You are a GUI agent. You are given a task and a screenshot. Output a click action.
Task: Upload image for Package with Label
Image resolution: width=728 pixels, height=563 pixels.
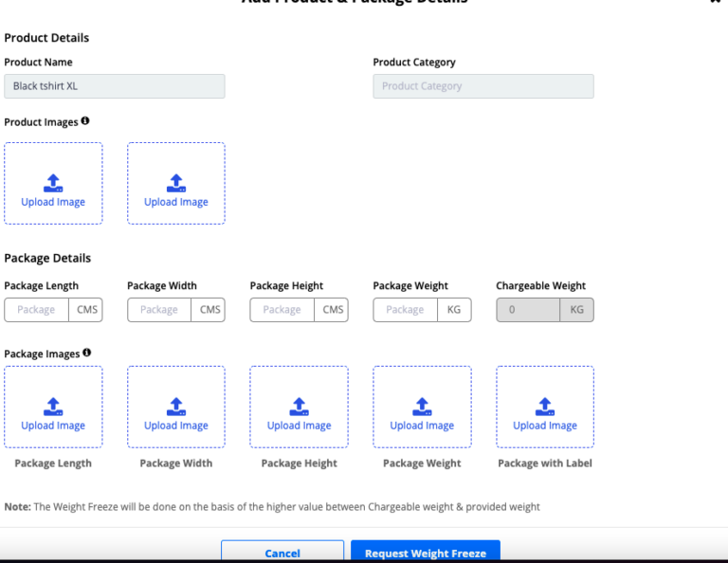coord(545,408)
